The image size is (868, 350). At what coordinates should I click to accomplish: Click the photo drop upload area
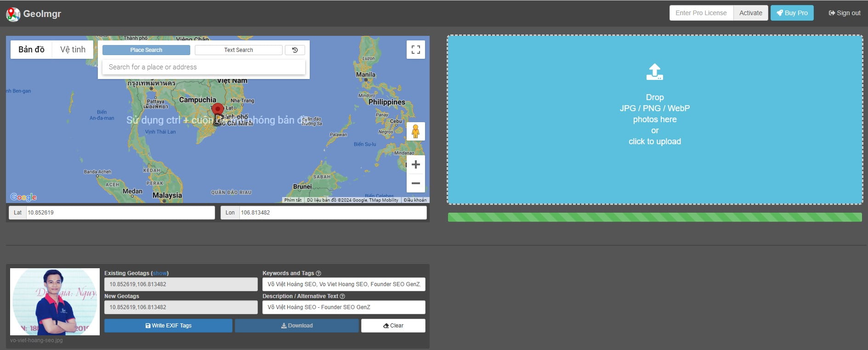(655, 119)
